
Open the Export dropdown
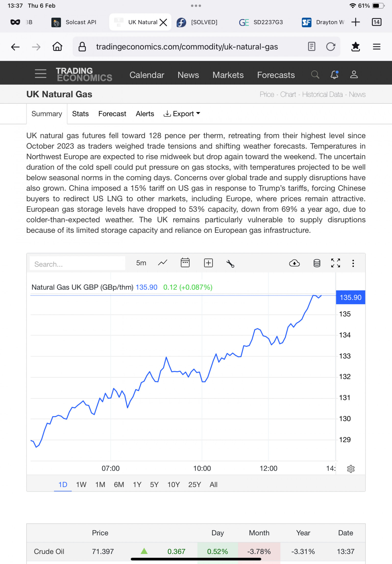182,114
